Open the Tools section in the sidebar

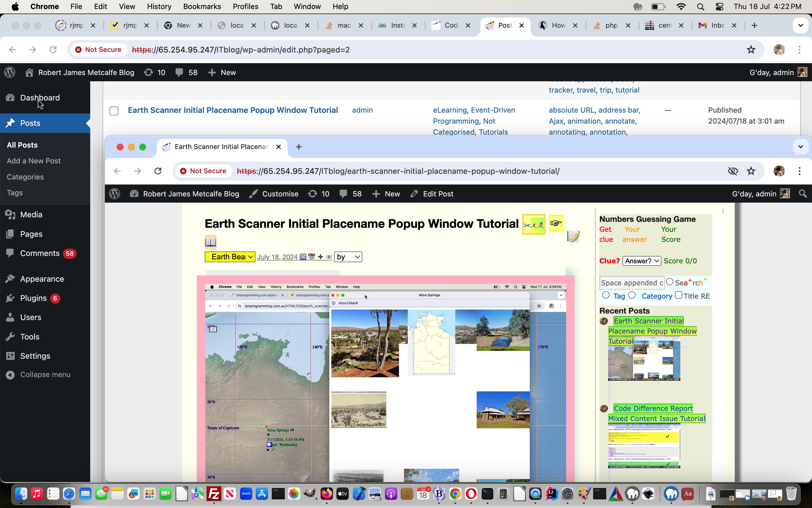point(30,337)
